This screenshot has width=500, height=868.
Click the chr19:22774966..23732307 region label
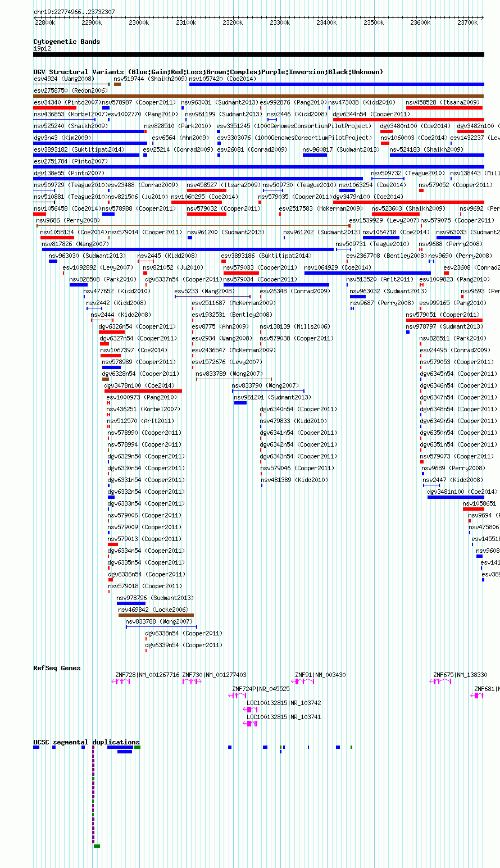pyautogui.click(x=74, y=11)
